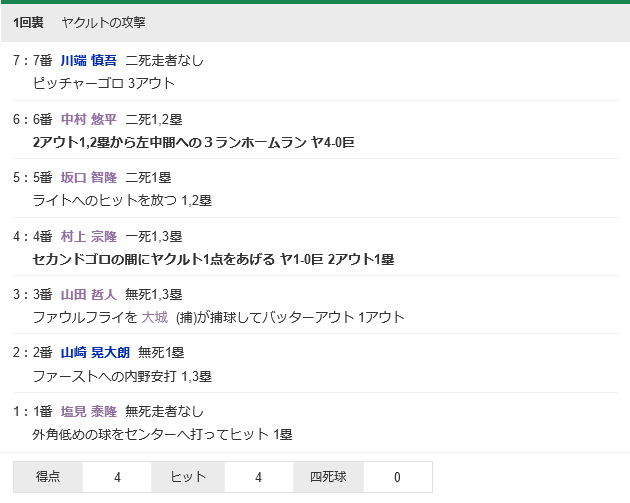Open player link 村上 宗隆

[89, 236]
